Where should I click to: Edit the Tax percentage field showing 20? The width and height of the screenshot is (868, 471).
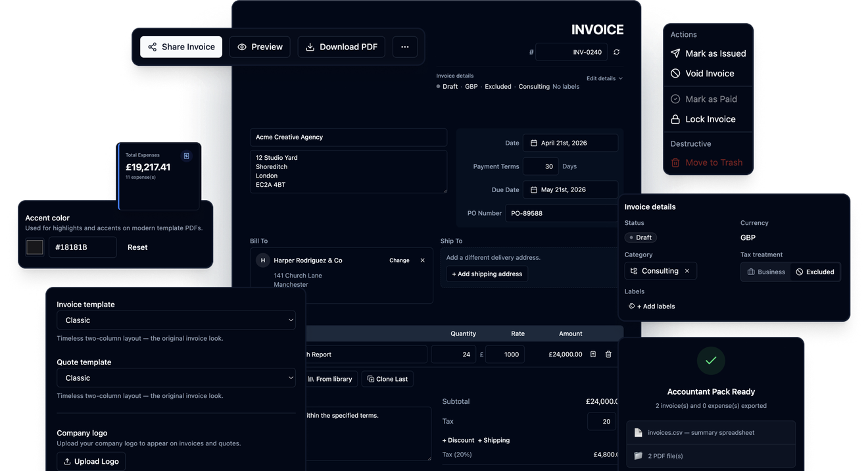click(602, 422)
